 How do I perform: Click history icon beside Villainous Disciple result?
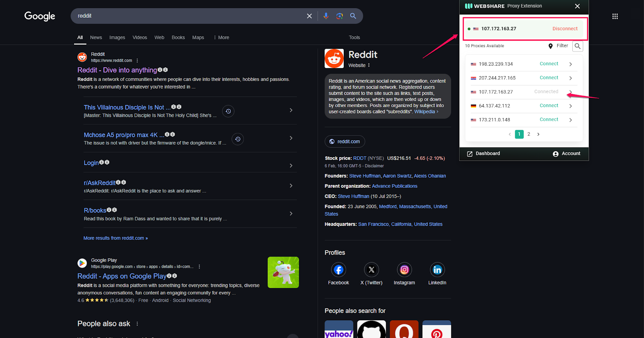(x=228, y=111)
